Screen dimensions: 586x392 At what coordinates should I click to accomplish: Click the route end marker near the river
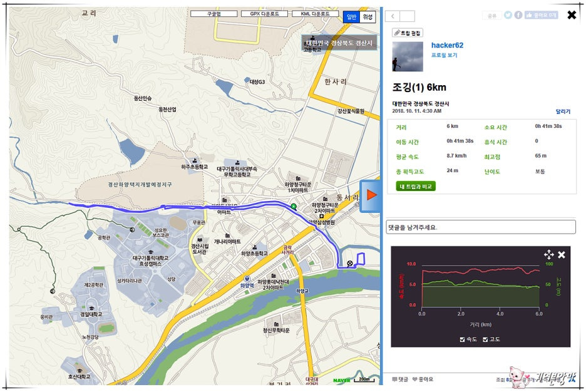coord(350,264)
